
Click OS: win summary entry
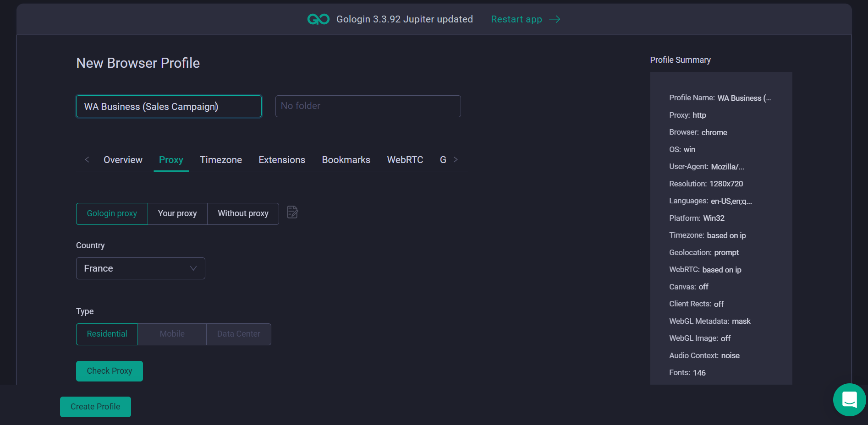(x=682, y=149)
